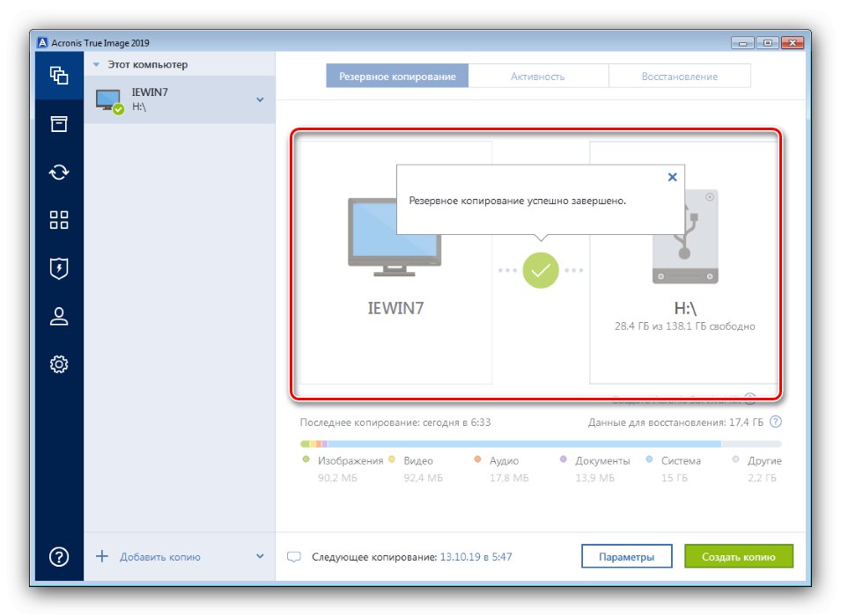Click the green 'Изображения' color dot

click(306, 459)
